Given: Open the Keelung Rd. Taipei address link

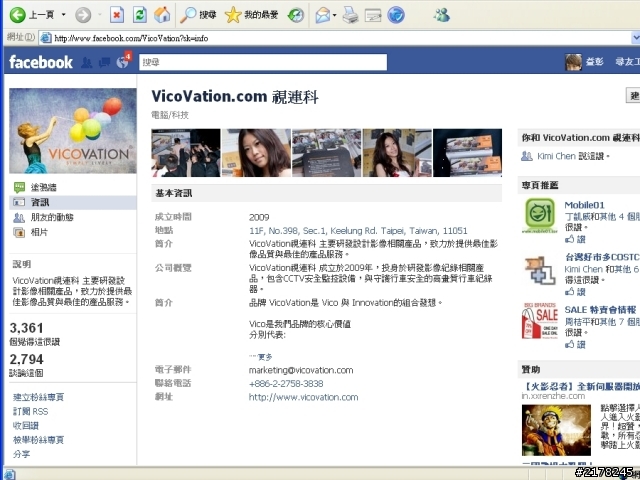Looking at the screenshot, I should 358,231.
